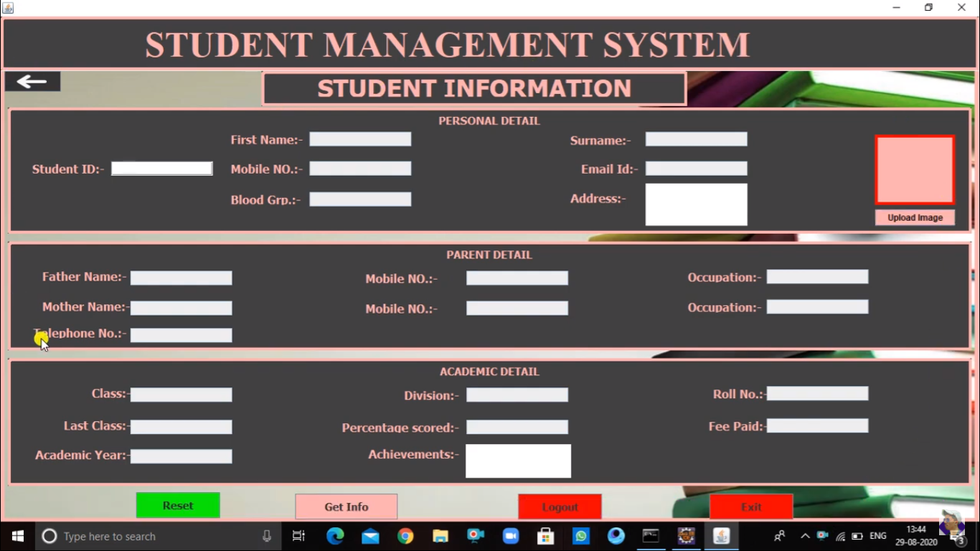Click the Get Info button
The height and width of the screenshot is (551, 980).
click(346, 507)
